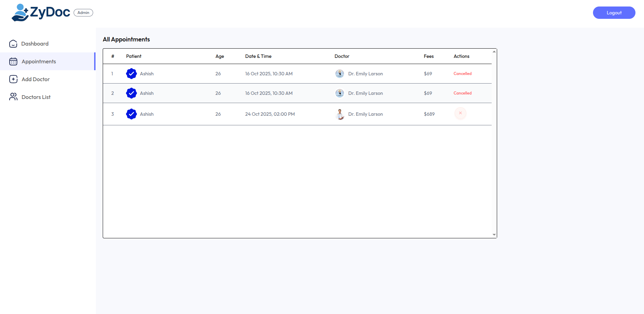Image resolution: width=644 pixels, height=314 pixels.
Task: Click Ashish's avatar in row 3
Action: coord(131,114)
